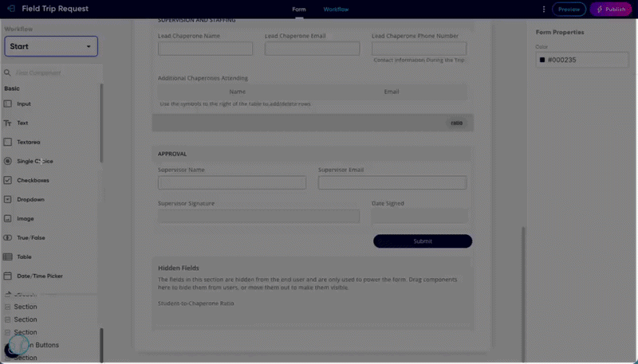This screenshot has width=638, height=364.
Task: Click the APPROVAL section header
Action: coord(172,154)
